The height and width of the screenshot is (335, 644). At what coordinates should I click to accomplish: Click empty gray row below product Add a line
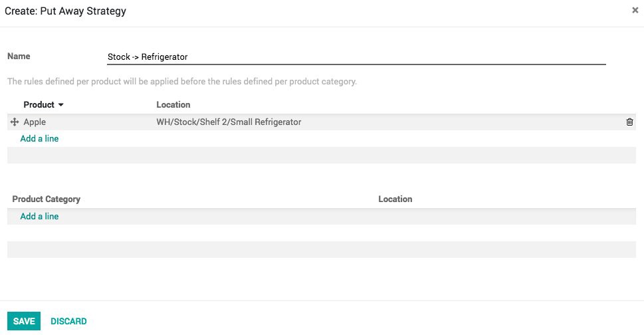321,156
